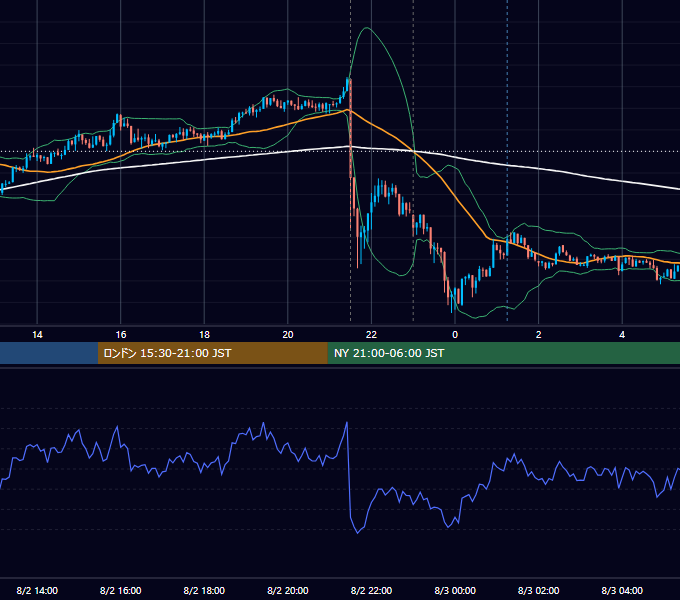Viewport: 680px width, 600px height.
Task: Click the oscillator line's lowest trough near 22:00
Action: click(x=357, y=532)
